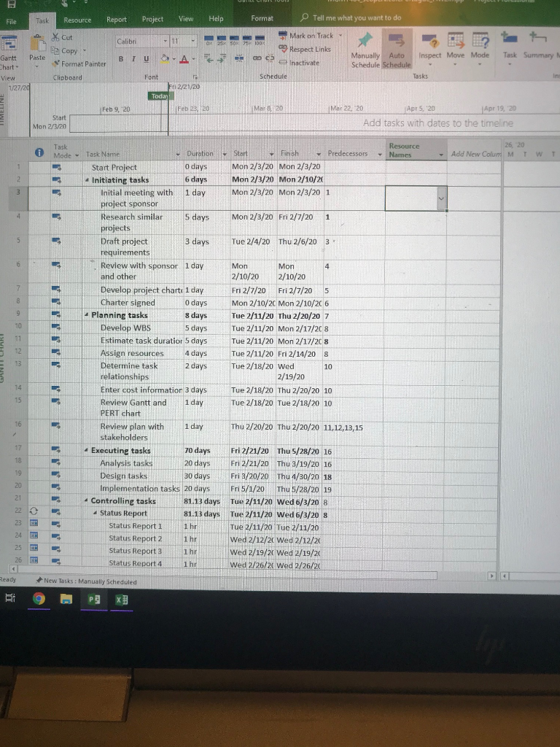Split the task icon
The image size is (560, 747).
click(x=239, y=58)
